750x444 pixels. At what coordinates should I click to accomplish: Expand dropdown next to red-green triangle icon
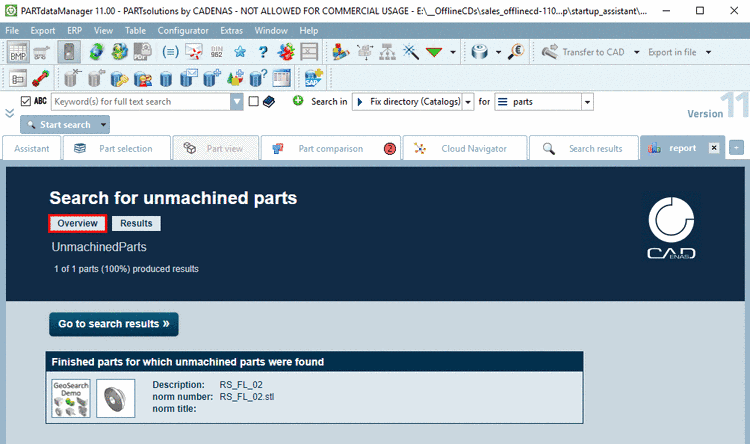click(453, 52)
